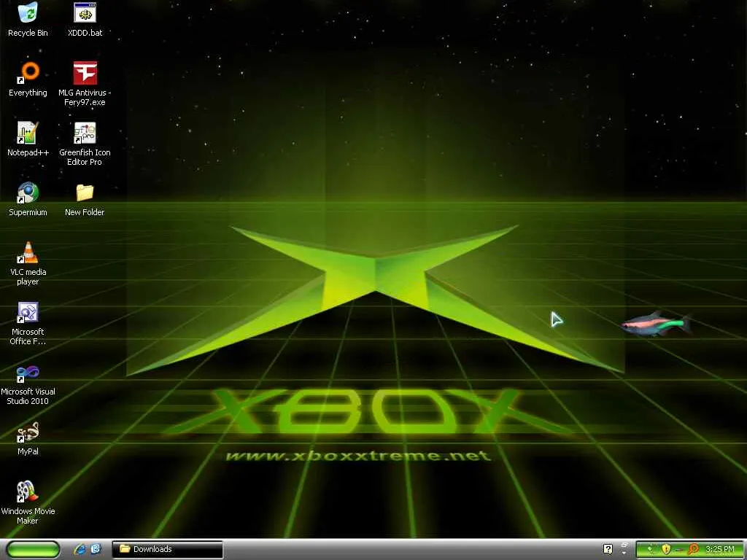Open the Downloads taskbar button
This screenshot has width=747, height=560.
(x=167, y=549)
